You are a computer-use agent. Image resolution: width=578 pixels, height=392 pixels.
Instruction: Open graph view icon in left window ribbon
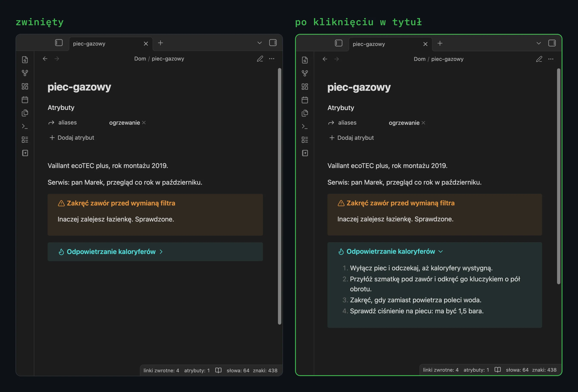pos(25,73)
